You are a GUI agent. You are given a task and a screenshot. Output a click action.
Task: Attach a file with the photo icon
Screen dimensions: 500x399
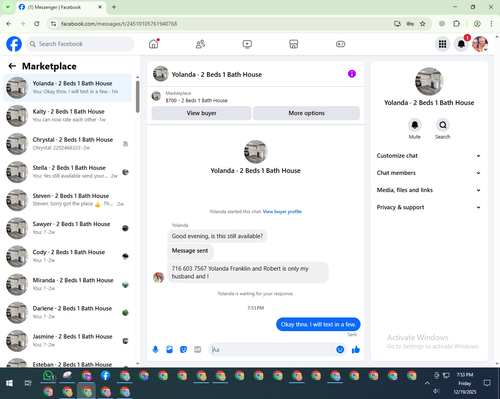[169, 349]
